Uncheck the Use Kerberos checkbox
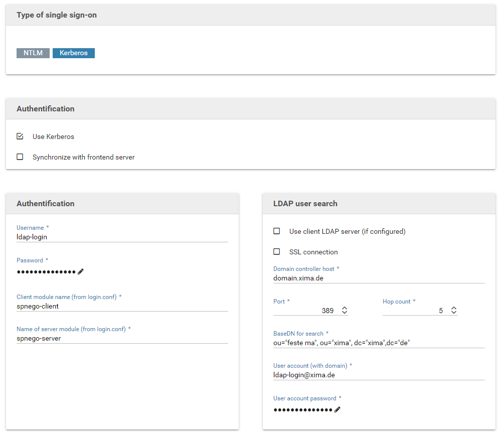Viewport: 504px width, 438px height. click(20, 136)
